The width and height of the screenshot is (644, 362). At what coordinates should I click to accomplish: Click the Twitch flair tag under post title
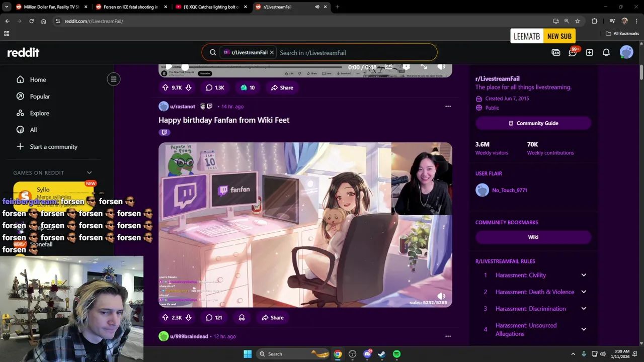click(164, 132)
